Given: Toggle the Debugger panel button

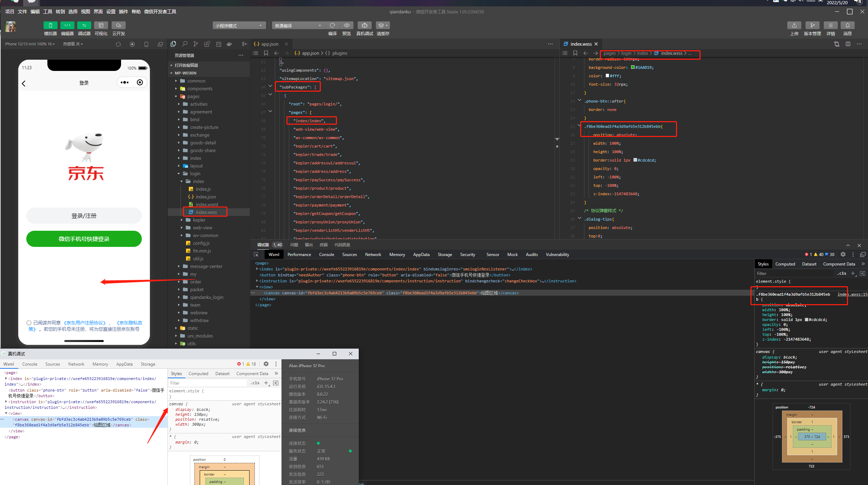Looking at the screenshot, I should [x=84, y=25].
